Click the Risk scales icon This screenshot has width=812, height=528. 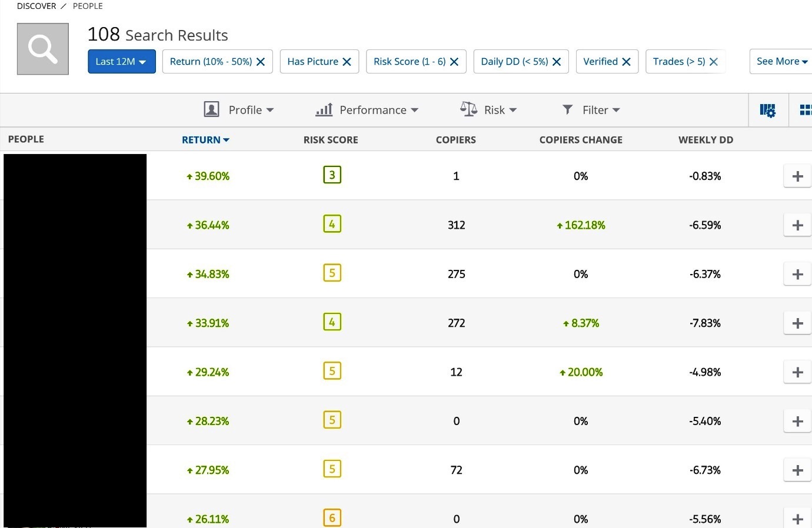pos(468,109)
